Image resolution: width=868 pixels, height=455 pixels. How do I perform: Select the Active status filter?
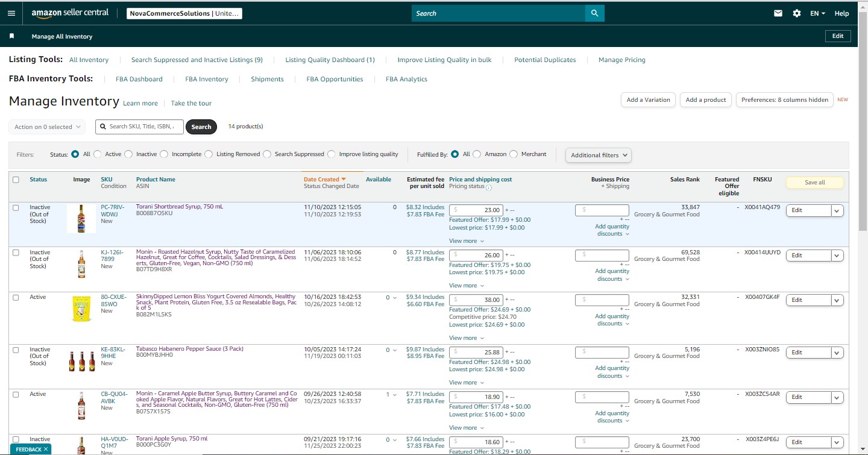[x=98, y=154]
